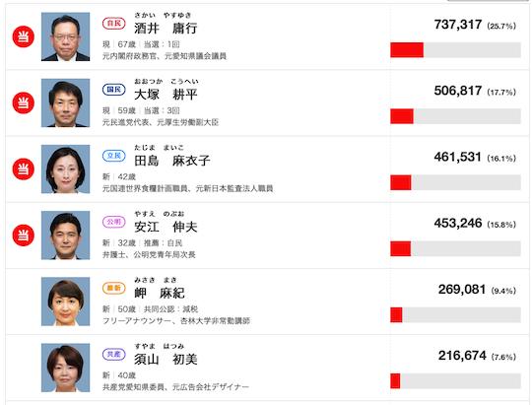This screenshot has height=405, width=532.
Task: Click the portrait photo of 安江 伸夫
Action: click(x=65, y=236)
